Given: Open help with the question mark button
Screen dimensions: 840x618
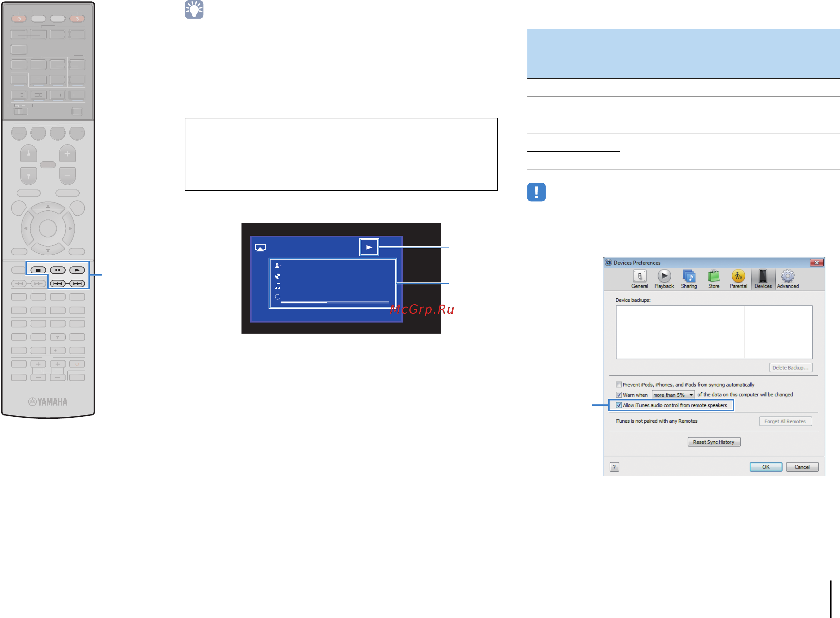Looking at the screenshot, I should (614, 467).
